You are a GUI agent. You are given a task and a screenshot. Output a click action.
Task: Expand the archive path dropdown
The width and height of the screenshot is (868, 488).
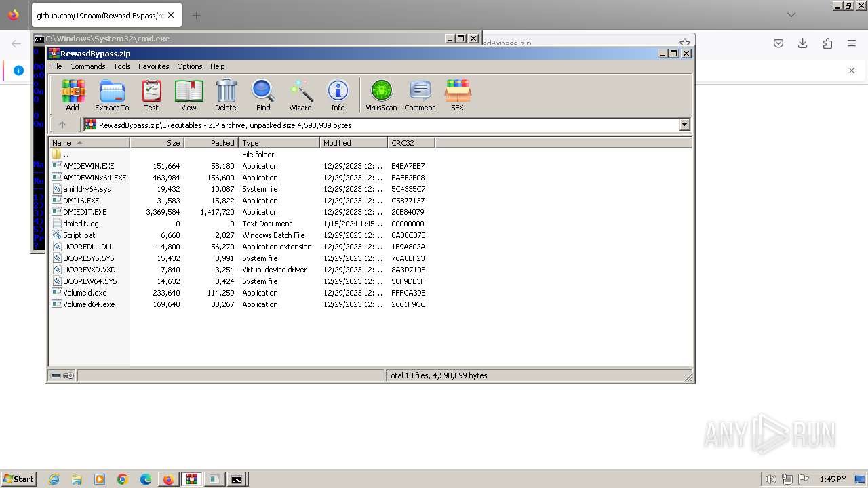pos(684,125)
